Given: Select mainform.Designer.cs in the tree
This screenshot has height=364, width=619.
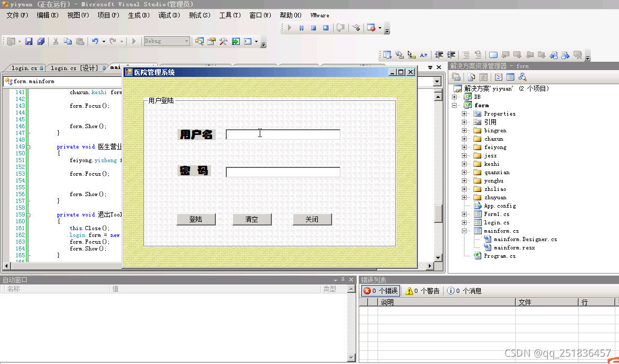Looking at the screenshot, I should (x=525, y=240).
